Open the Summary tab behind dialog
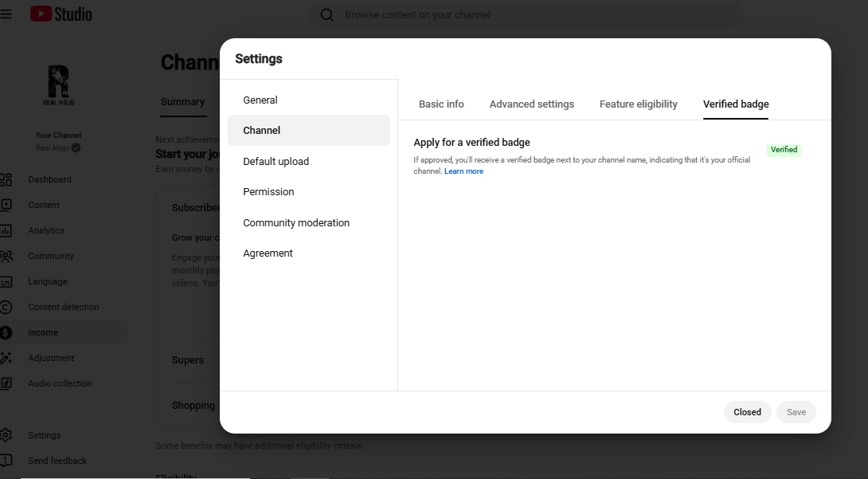This screenshot has width=868, height=479. click(182, 102)
